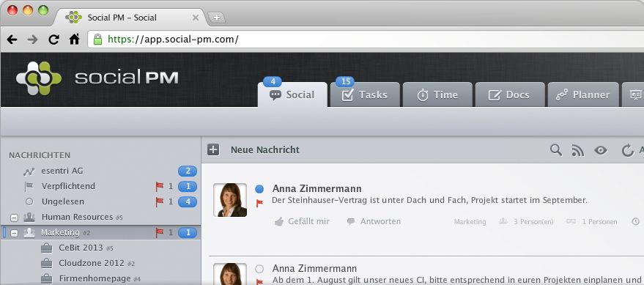Click the plus icon for Neue Nachricht
Screen dimensions: 644x285
(x=213, y=150)
